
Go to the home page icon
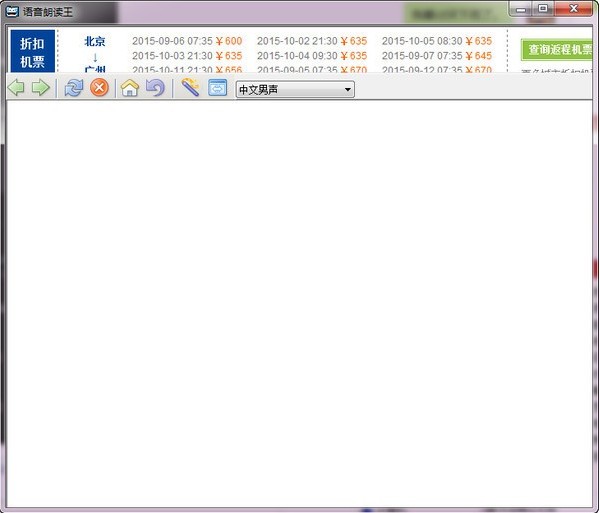coord(130,88)
